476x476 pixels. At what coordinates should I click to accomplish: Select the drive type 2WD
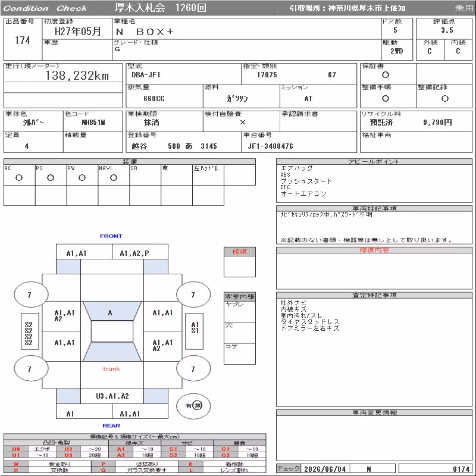pos(396,51)
